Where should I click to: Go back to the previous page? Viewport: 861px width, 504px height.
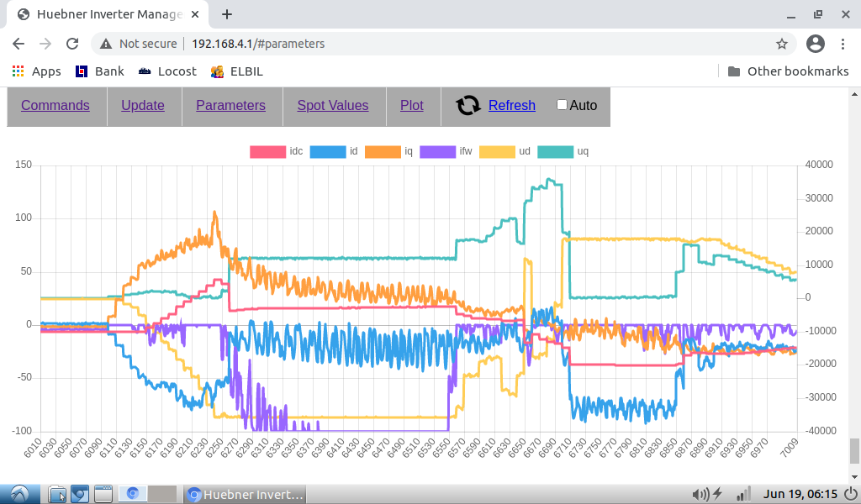[18, 44]
